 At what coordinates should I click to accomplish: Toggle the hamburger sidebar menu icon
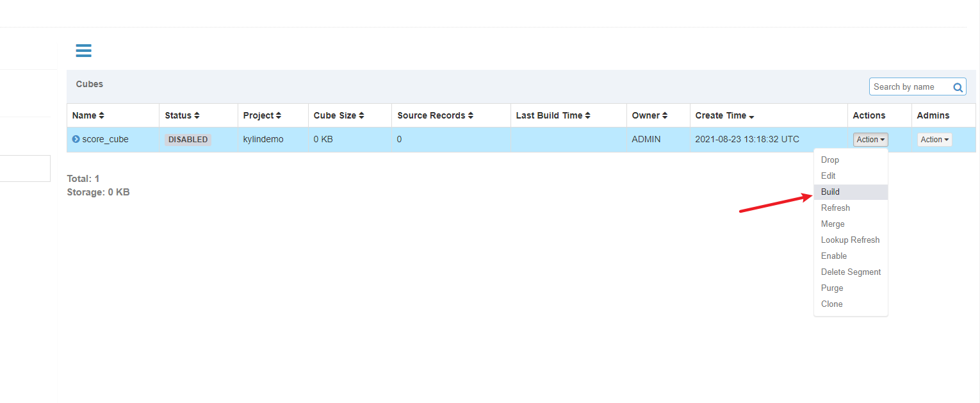[83, 51]
